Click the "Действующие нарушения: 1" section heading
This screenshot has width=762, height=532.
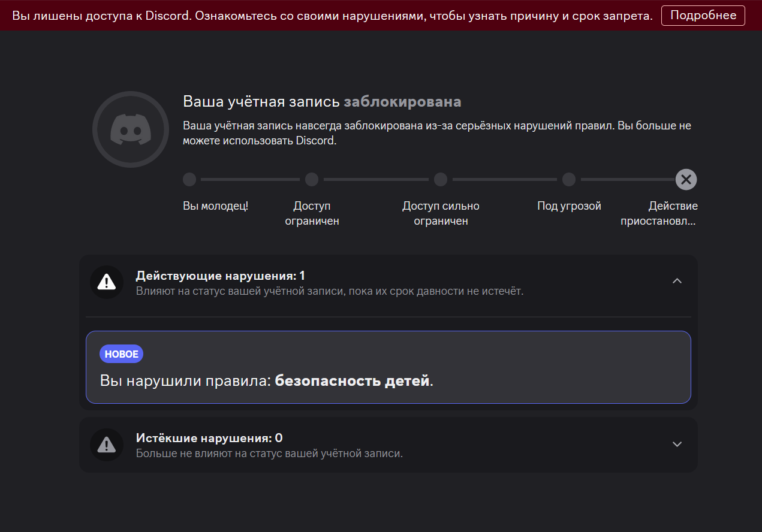pos(221,276)
